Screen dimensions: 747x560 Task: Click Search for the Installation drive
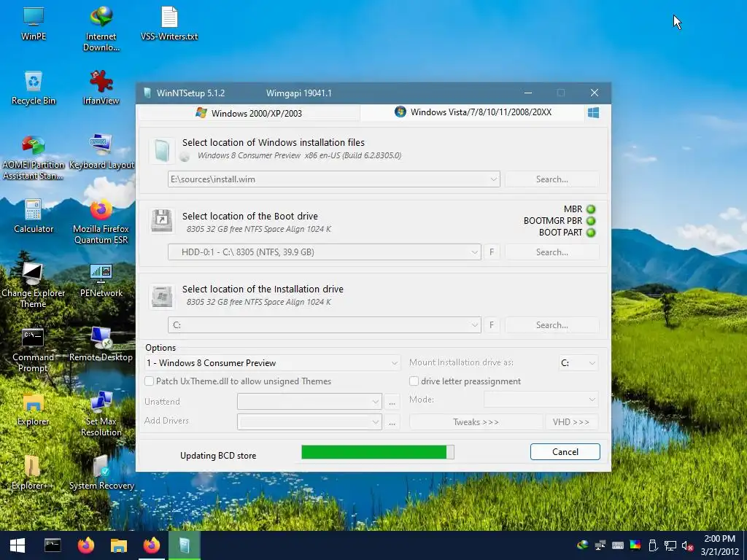tap(551, 325)
